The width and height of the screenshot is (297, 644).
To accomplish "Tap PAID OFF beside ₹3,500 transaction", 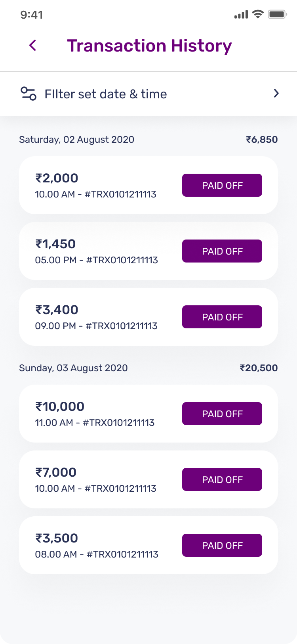I will point(222,545).
